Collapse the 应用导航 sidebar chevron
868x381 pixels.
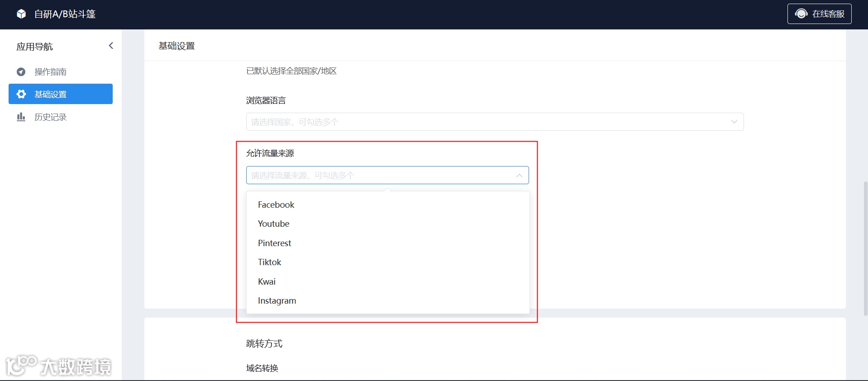point(111,46)
